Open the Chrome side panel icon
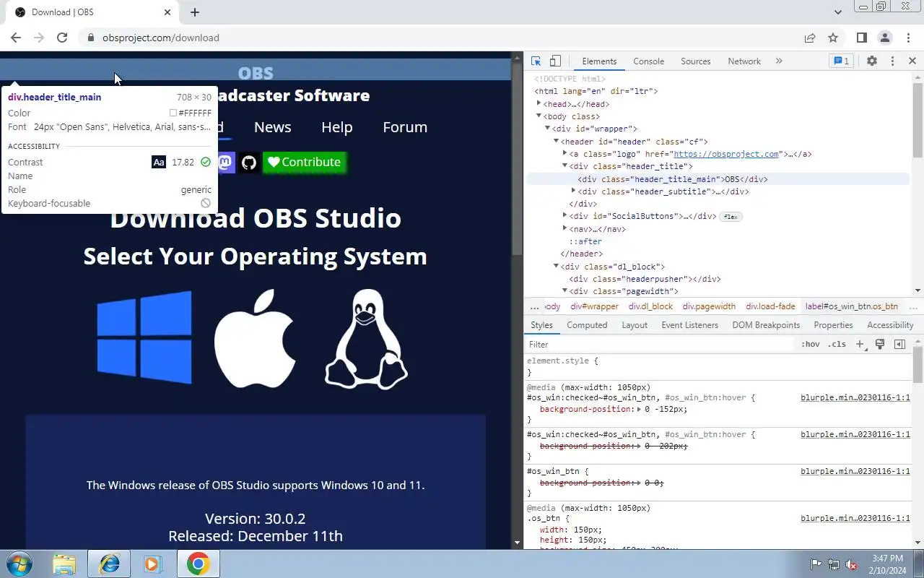Screen dimensions: 924x578 [862, 38]
